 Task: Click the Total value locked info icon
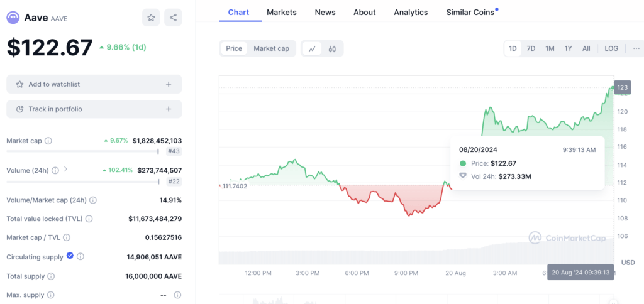[x=89, y=219]
